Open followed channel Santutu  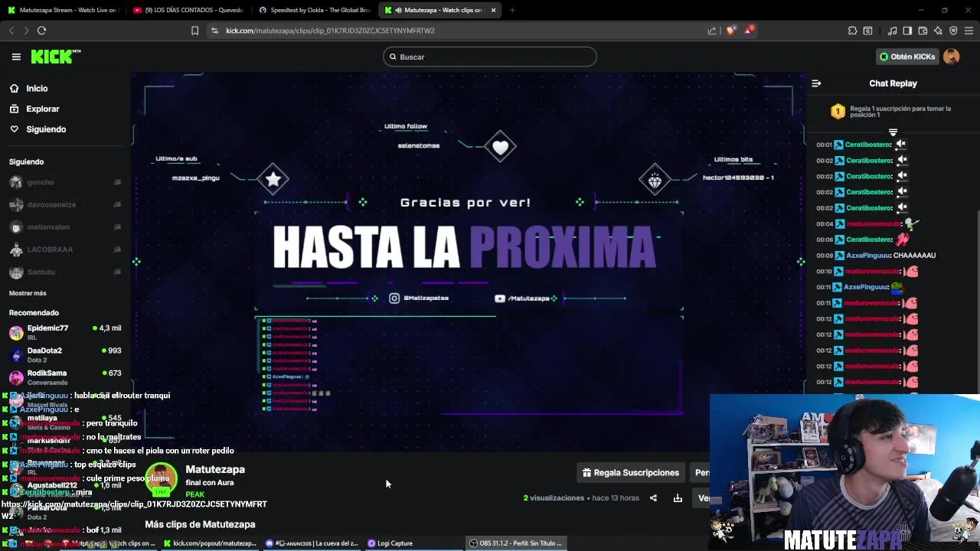click(x=65, y=272)
